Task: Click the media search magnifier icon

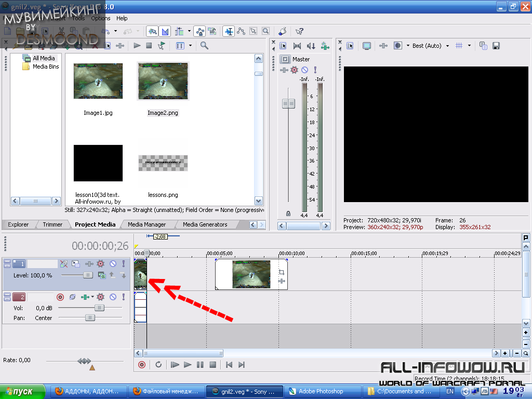Action: [204, 46]
